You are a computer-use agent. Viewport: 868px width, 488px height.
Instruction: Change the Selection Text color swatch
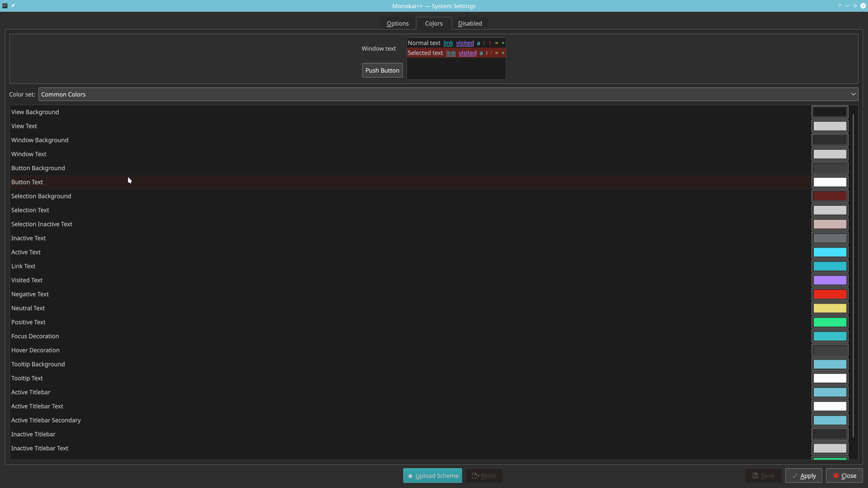tap(830, 210)
